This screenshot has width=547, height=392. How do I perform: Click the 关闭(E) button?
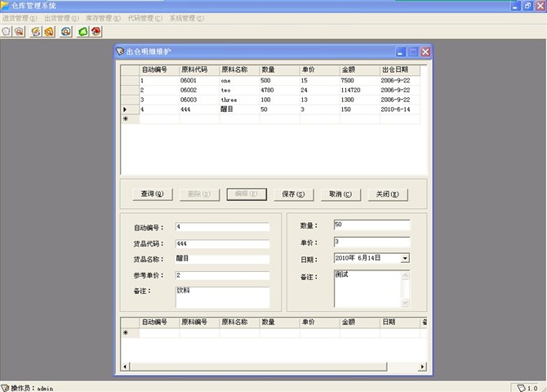coord(388,194)
